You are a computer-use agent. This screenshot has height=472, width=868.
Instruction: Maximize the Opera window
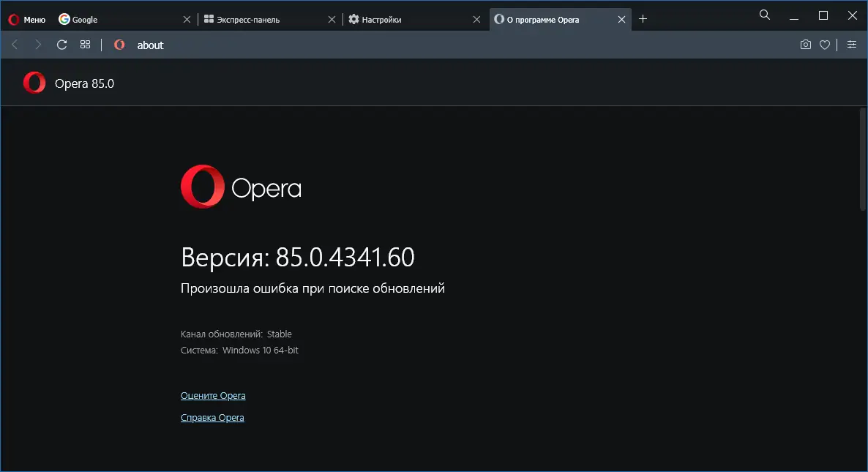click(x=823, y=15)
